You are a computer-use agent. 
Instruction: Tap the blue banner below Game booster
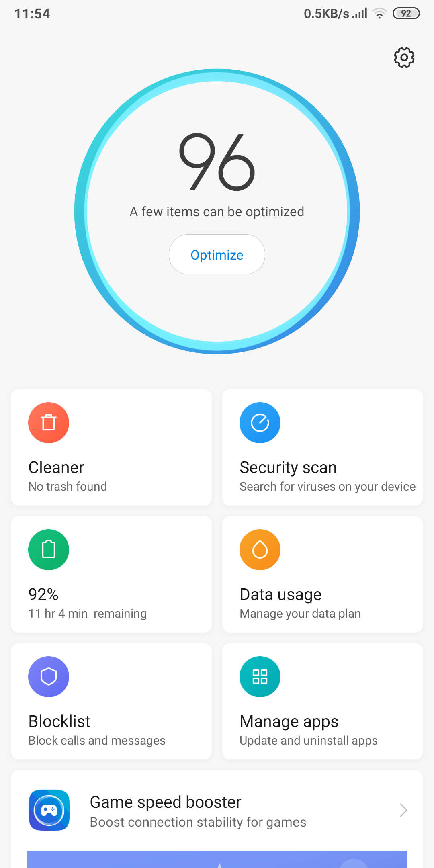[x=217, y=859]
